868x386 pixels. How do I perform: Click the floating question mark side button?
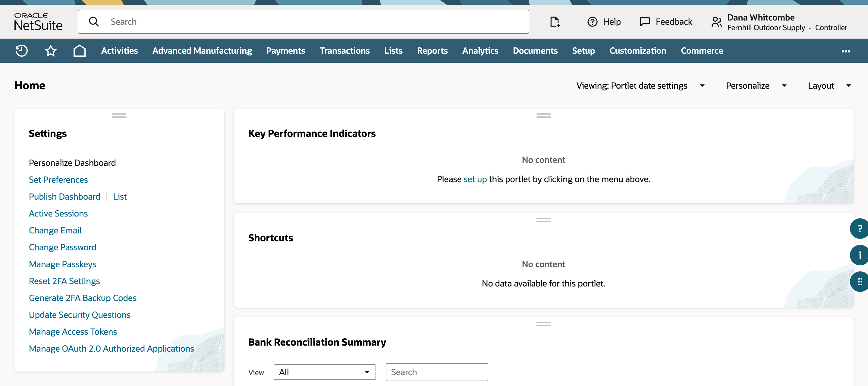859,229
